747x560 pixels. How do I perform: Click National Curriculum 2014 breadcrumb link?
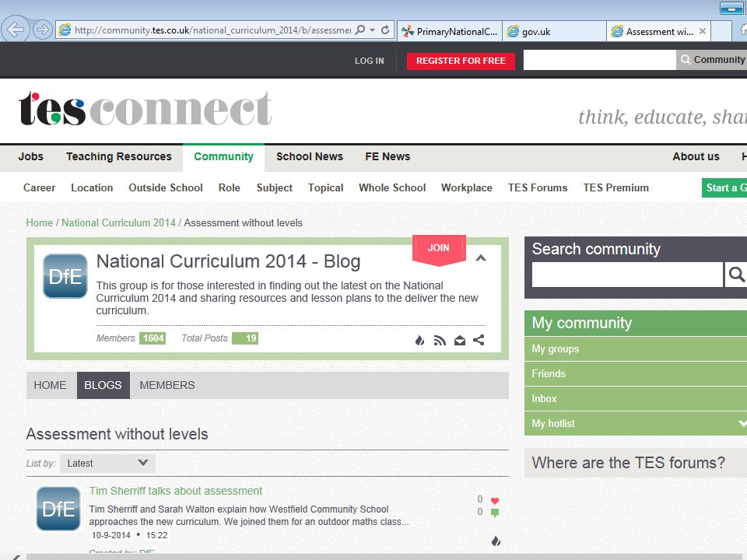pyautogui.click(x=118, y=223)
